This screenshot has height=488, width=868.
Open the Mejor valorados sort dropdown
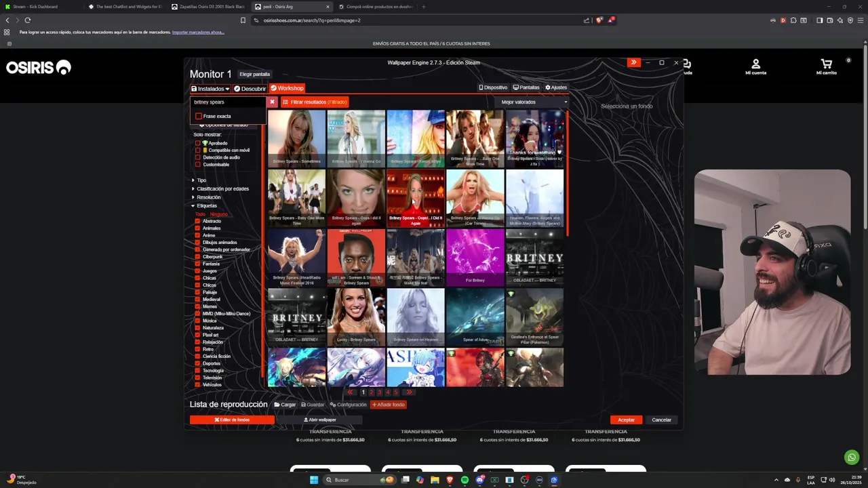[532, 102]
